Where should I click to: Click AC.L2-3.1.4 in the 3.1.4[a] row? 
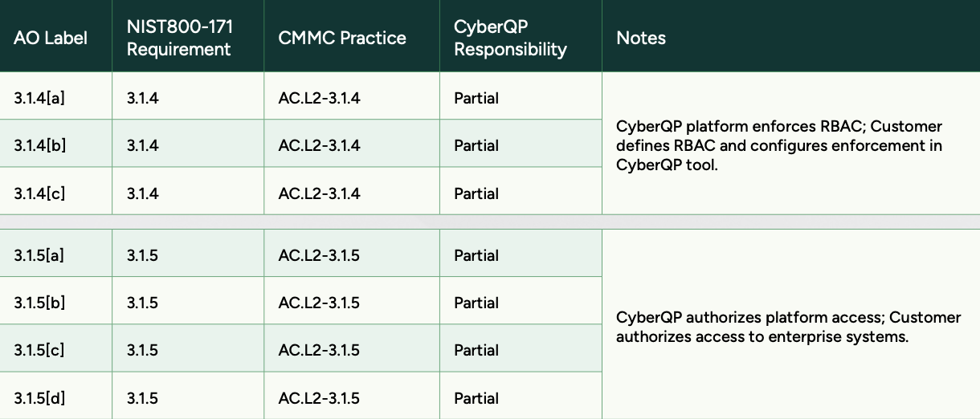click(x=319, y=98)
